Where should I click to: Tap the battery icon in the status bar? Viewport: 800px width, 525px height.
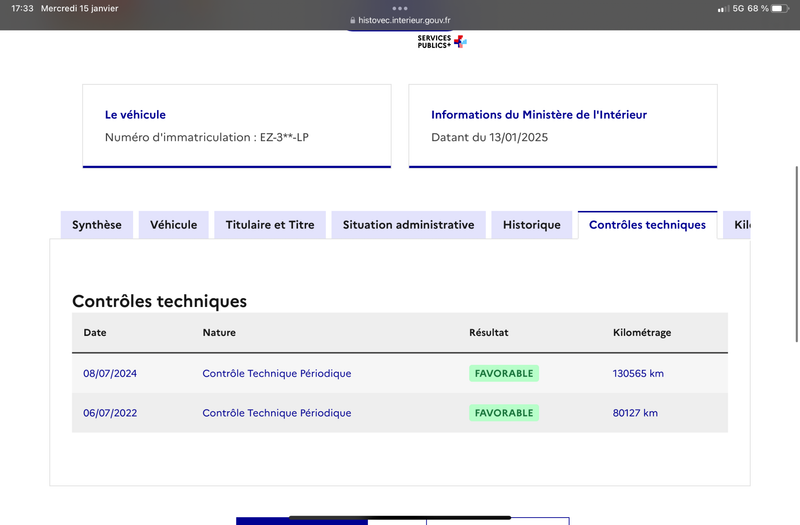pyautogui.click(x=780, y=8)
